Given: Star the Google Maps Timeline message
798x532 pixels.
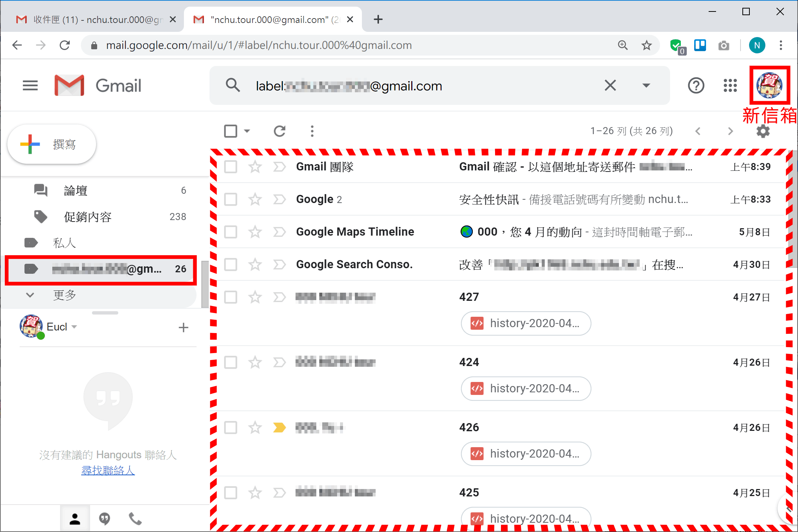Looking at the screenshot, I should 255,232.
